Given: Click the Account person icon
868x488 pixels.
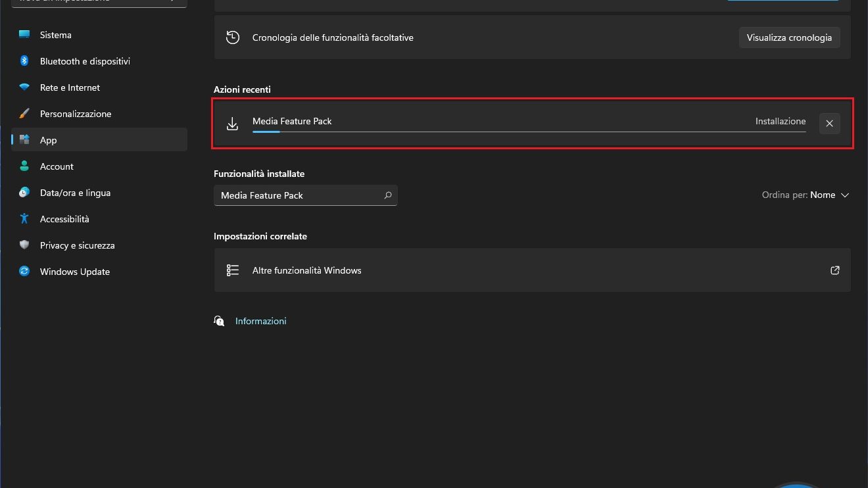Looking at the screenshot, I should tap(24, 166).
